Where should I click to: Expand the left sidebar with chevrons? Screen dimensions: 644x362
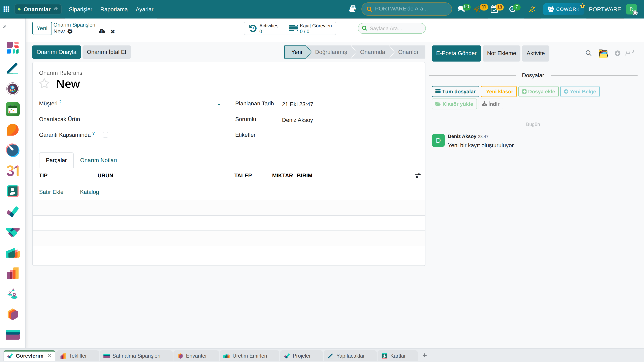click(x=5, y=26)
